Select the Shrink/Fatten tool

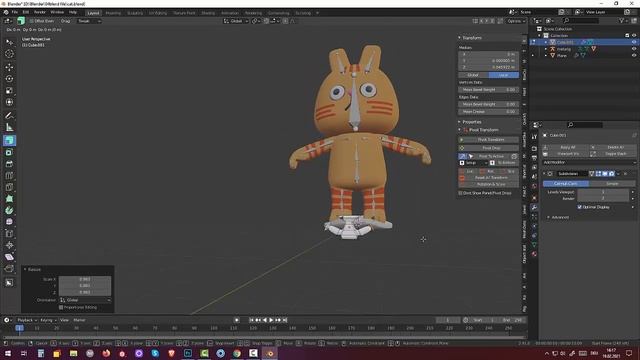coord(9,245)
